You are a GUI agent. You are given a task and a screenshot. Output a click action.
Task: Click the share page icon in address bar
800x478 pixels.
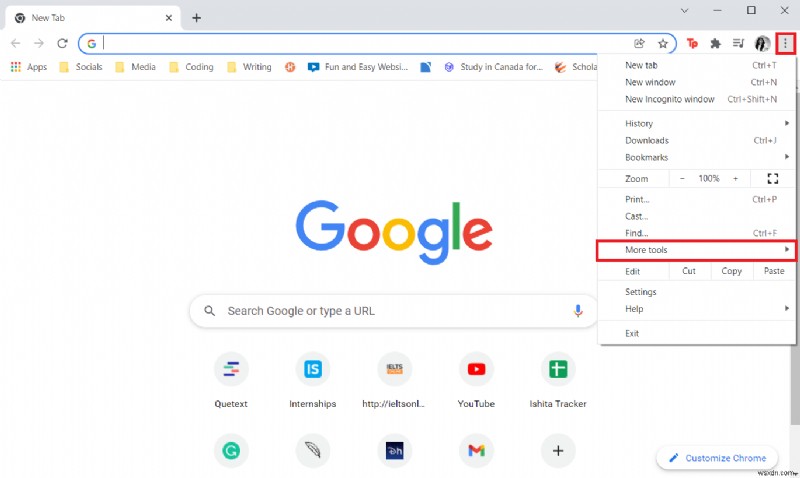(639, 43)
